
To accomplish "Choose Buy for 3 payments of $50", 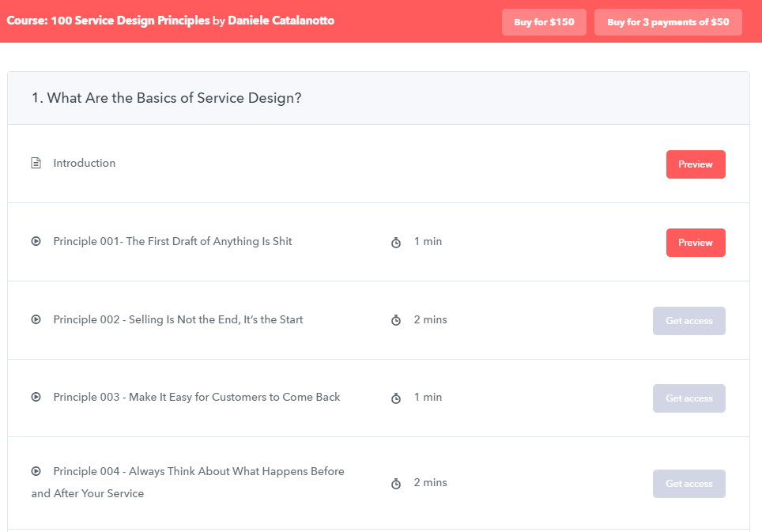I will (668, 22).
